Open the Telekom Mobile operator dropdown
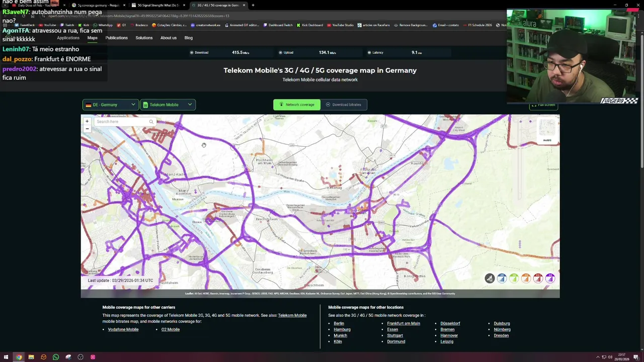Screen dimensions: 644x362 [x=168, y=105]
